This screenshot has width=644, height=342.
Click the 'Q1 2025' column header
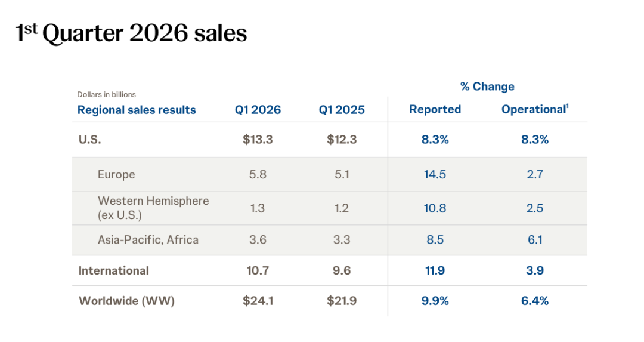342,110
